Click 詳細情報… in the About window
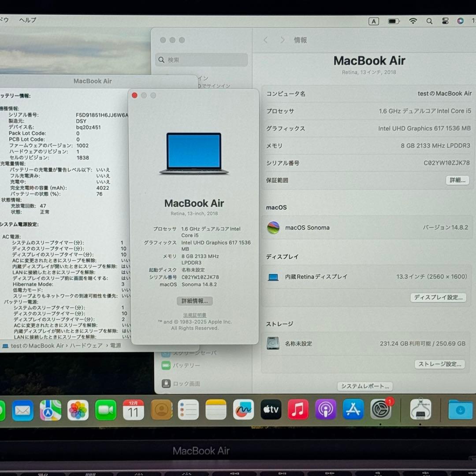476x476 pixels. [194, 301]
